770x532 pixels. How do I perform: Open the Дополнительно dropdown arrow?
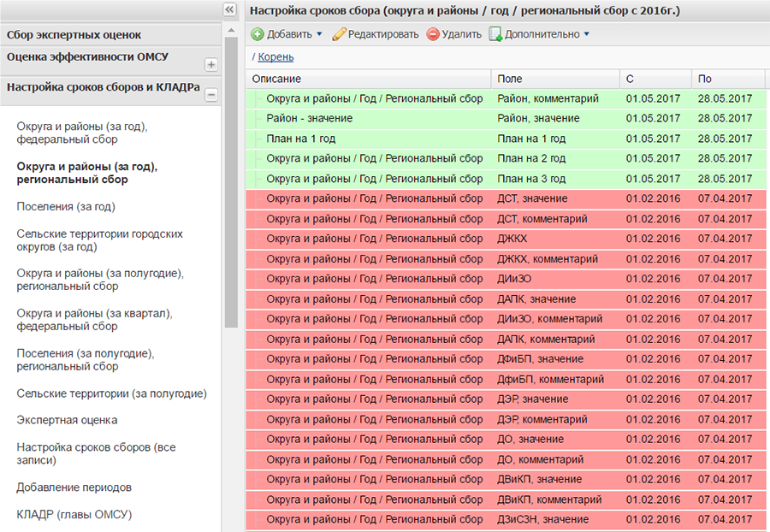587,35
